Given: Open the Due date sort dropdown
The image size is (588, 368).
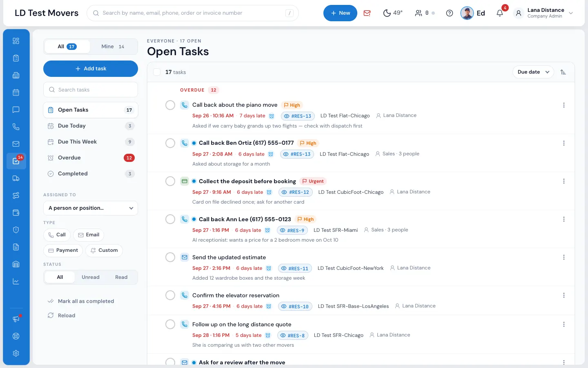Looking at the screenshot, I should pyautogui.click(x=533, y=72).
